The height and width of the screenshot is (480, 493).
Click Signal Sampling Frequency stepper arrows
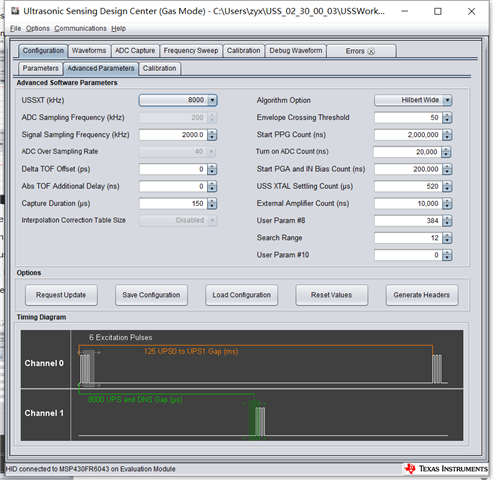tap(212, 135)
